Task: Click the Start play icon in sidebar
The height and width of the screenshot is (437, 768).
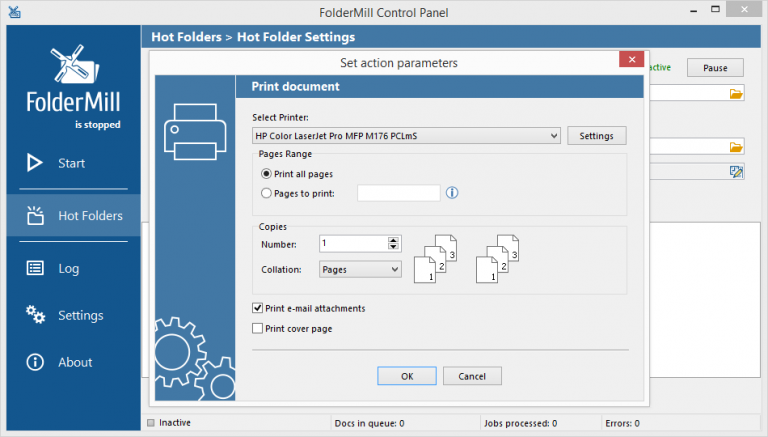Action: [x=35, y=163]
